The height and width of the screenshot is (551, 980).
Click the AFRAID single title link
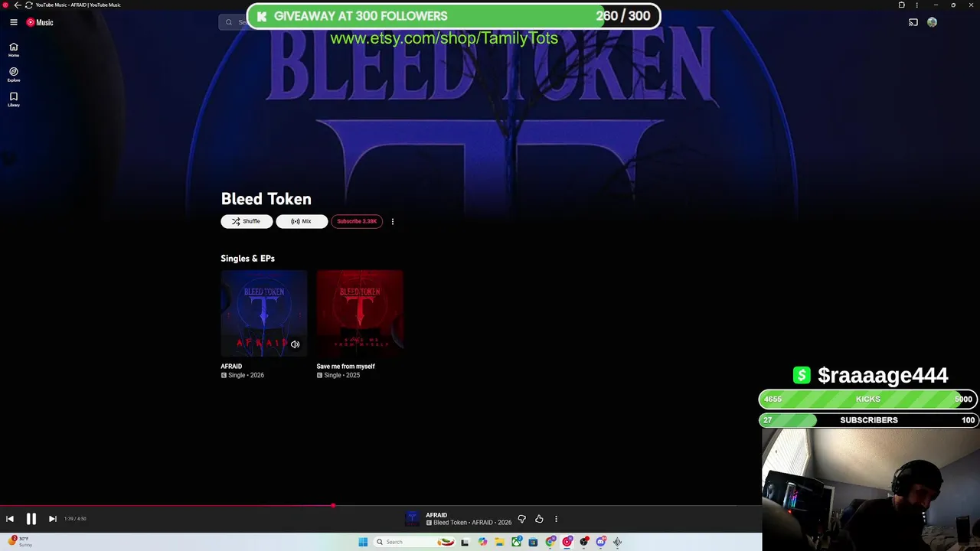(x=231, y=366)
